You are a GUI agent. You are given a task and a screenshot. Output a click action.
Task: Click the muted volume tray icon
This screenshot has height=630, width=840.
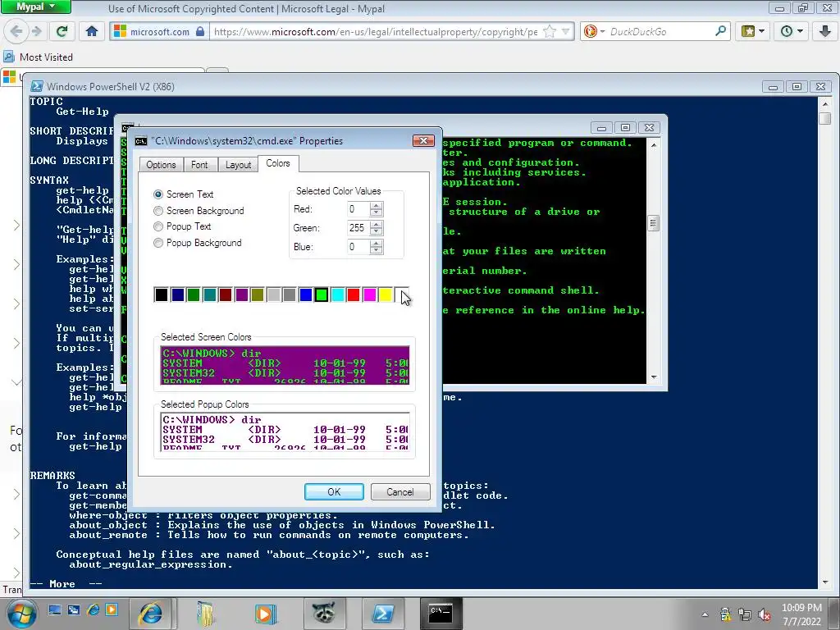[765, 614]
